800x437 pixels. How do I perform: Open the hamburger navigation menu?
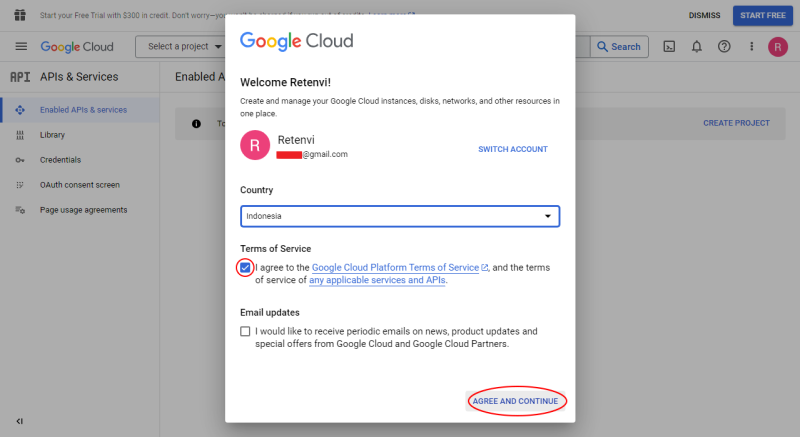[x=21, y=46]
